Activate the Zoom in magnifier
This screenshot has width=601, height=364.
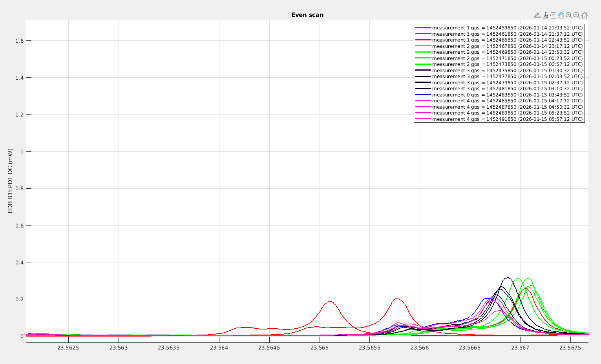(x=569, y=15)
